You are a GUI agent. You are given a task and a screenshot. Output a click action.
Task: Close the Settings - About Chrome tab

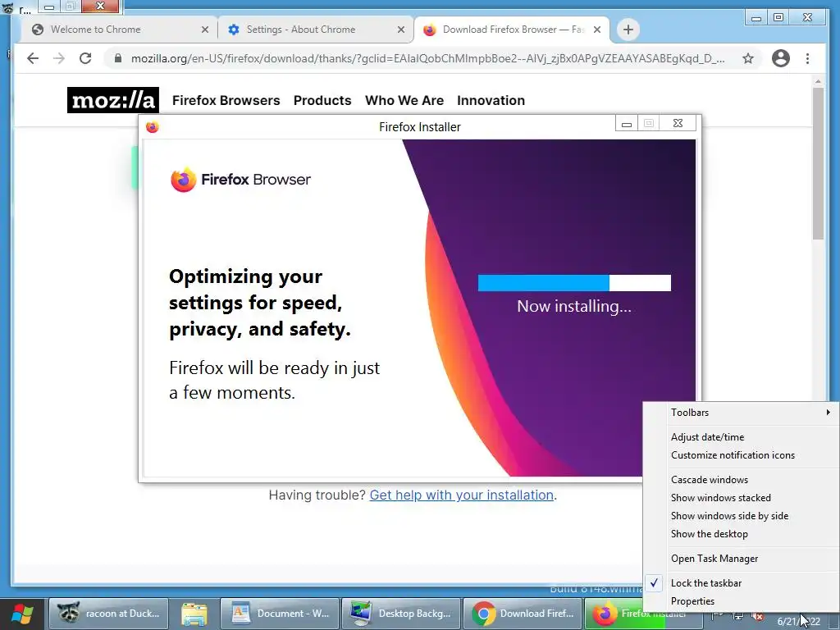[400, 30]
